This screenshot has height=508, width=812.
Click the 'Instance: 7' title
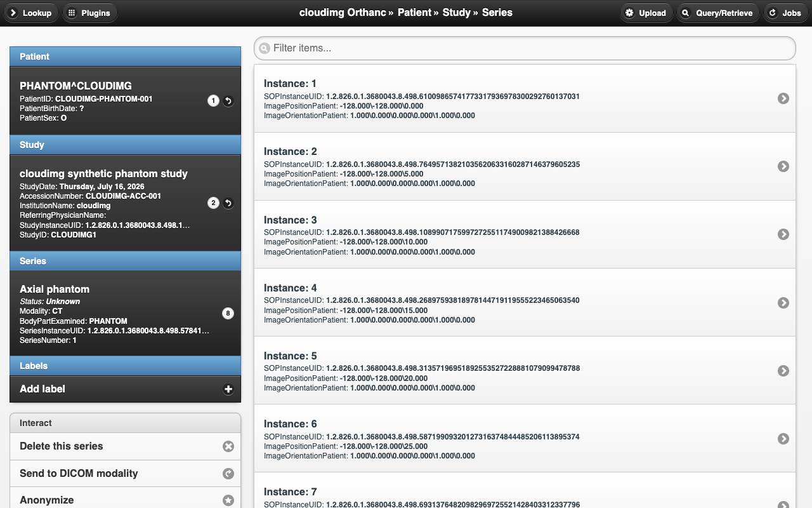(x=290, y=492)
